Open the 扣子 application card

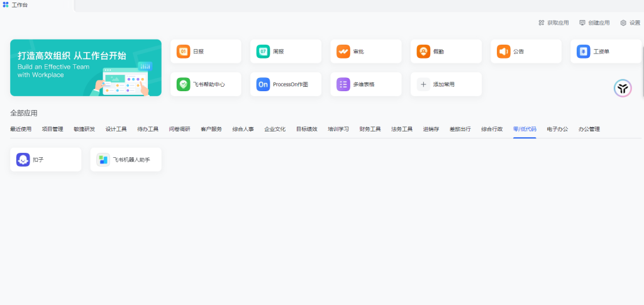(45, 160)
